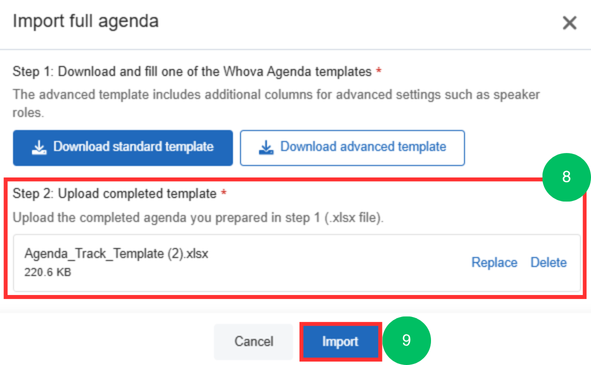Click the Step 2 Upload completed template heading
The width and height of the screenshot is (591, 365).
pos(115,194)
